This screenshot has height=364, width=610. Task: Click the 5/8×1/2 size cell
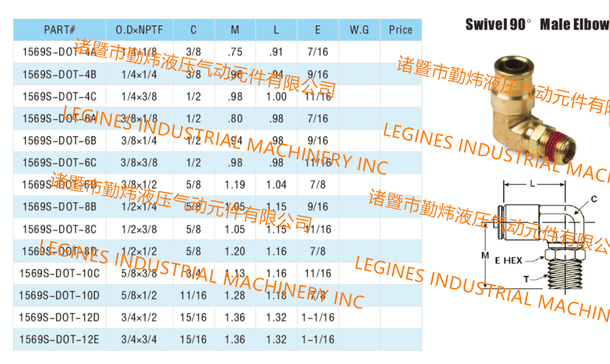coord(139,295)
